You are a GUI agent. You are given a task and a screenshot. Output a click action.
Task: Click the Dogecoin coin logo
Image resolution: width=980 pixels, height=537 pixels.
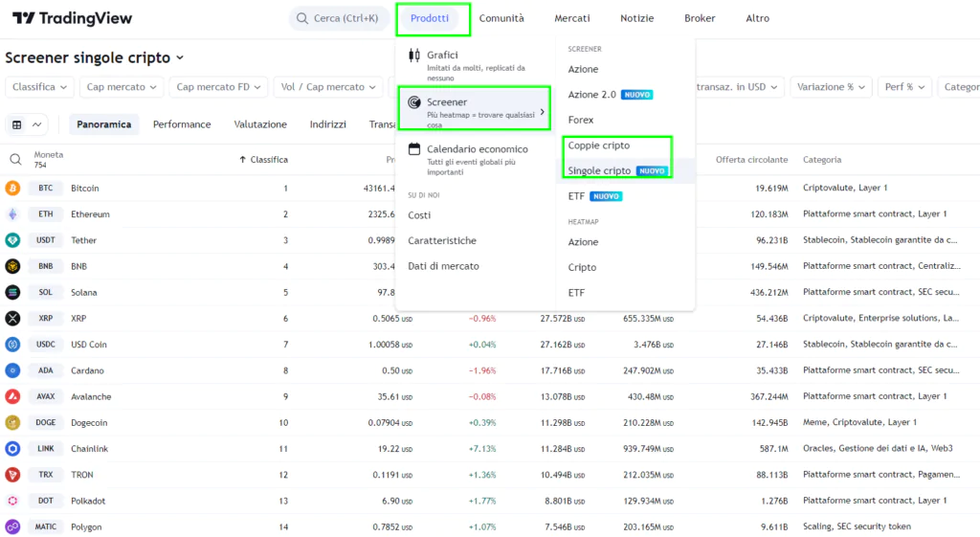pyautogui.click(x=12, y=422)
